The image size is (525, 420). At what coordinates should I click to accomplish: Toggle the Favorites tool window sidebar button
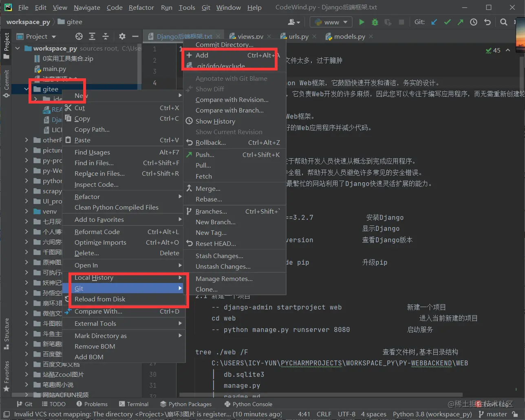coord(7,376)
